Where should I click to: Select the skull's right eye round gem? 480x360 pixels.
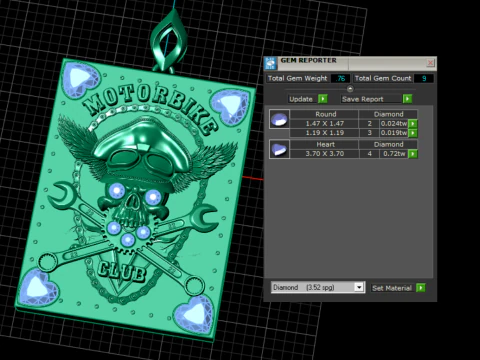pos(153,197)
